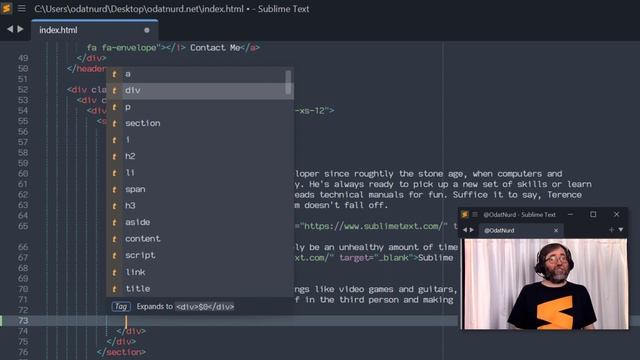Click line number 65 in the gutter
The height and width of the screenshot is (360, 640).
(23, 226)
